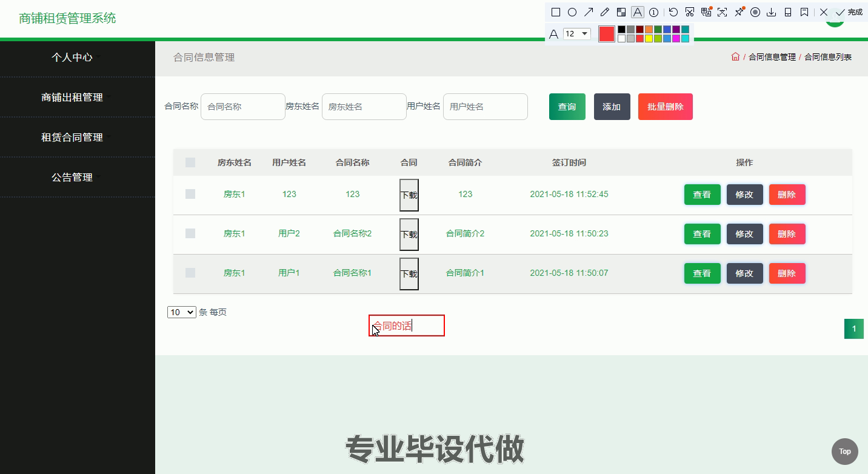The width and height of the screenshot is (868, 474).
Task: Pick the magenta color swatch
Action: (x=676, y=39)
